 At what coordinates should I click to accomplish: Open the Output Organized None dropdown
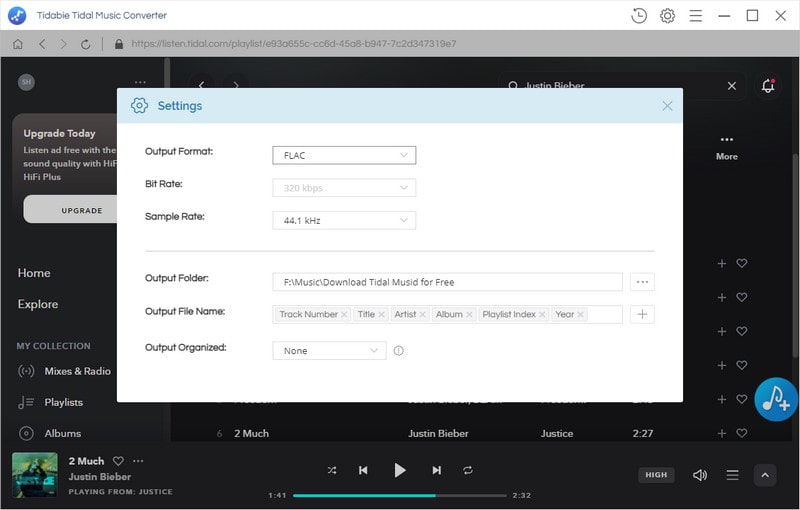point(330,350)
